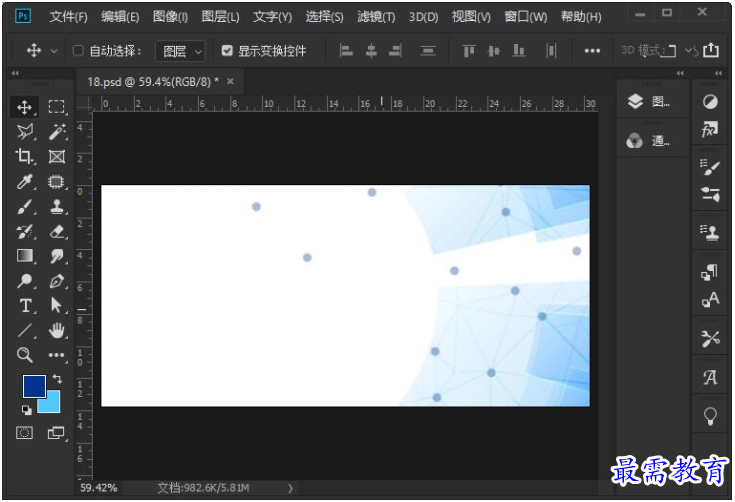This screenshot has height=502, width=735.
Task: Select the Frame tool
Action: click(57, 157)
